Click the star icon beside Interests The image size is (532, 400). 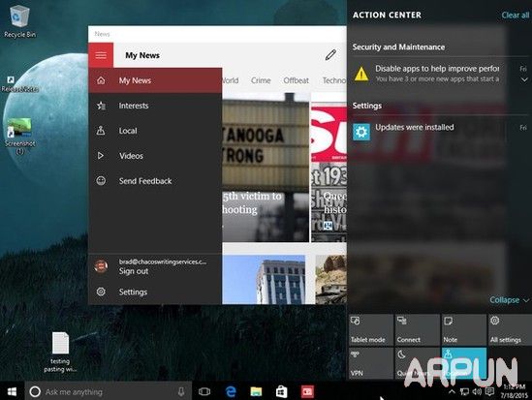pyautogui.click(x=101, y=106)
